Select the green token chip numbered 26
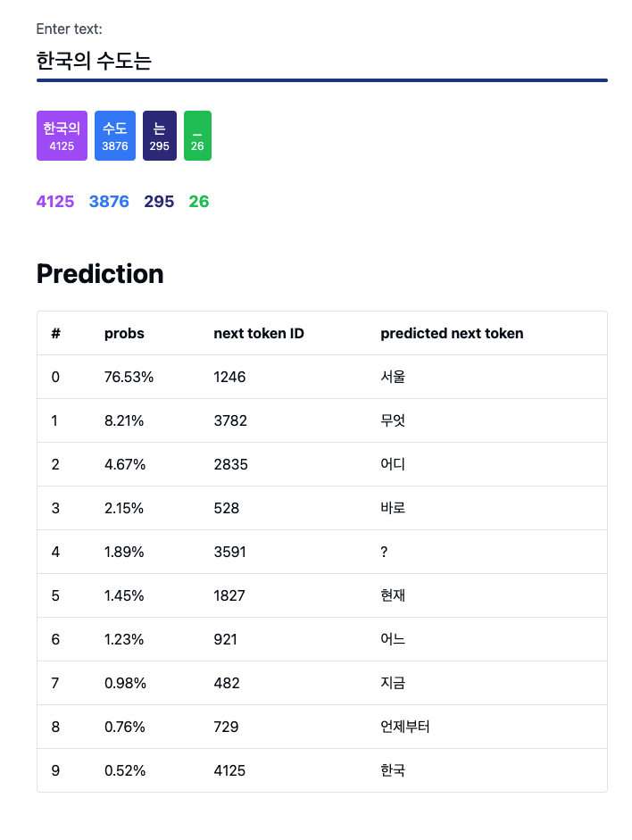The width and height of the screenshot is (632, 840). [197, 136]
